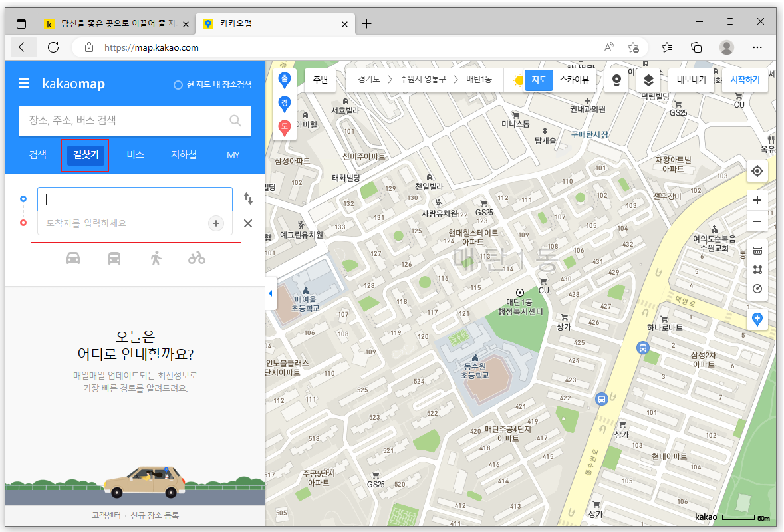Add a waypoint with plus button
This screenshot has width=784, height=532.
point(216,223)
